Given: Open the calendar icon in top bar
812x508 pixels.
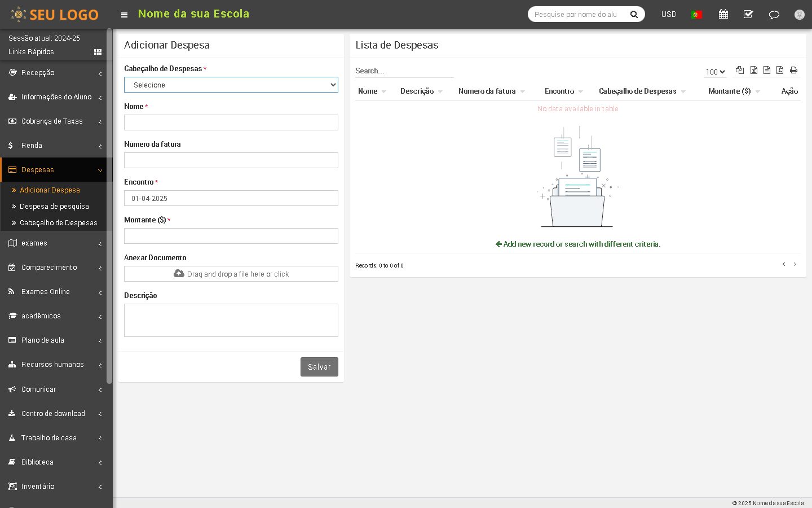Looking at the screenshot, I should point(723,15).
